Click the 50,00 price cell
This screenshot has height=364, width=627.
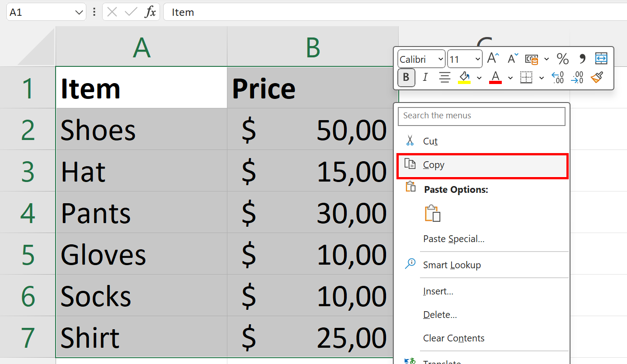click(311, 129)
